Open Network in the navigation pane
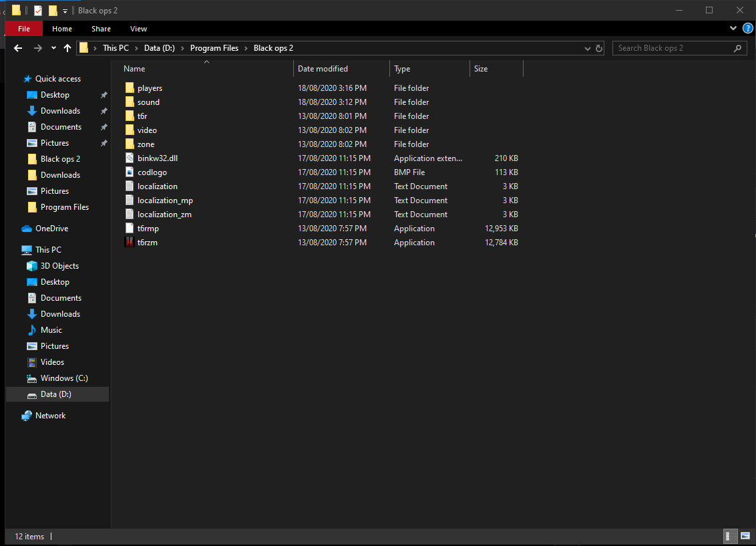 click(50, 415)
